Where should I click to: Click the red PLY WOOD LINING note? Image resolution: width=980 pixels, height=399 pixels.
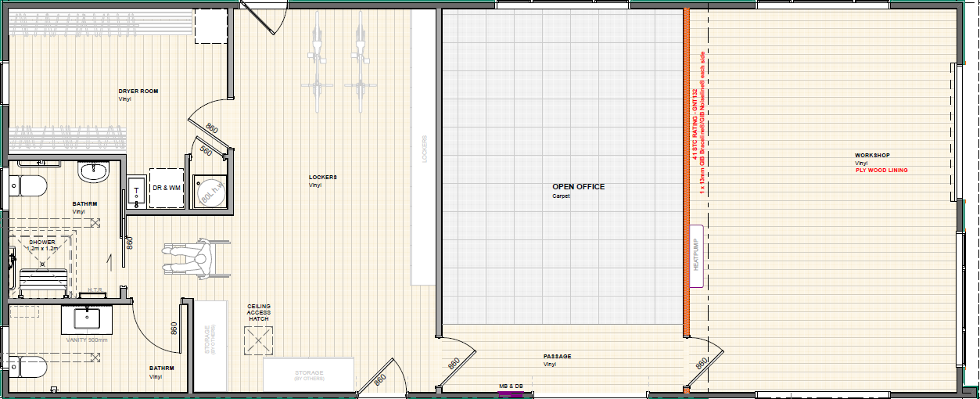point(881,170)
